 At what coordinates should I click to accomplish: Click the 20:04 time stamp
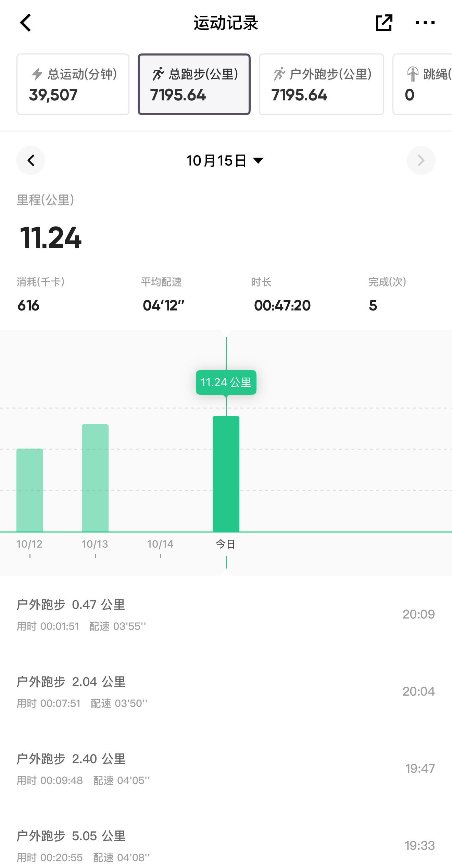[418, 692]
